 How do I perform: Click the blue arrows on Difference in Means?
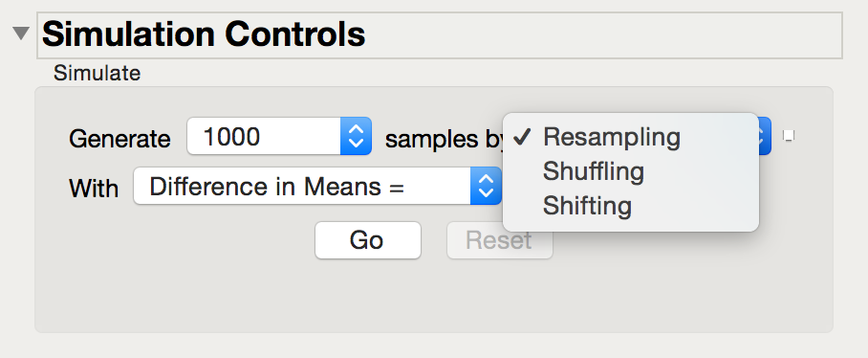coord(486,186)
